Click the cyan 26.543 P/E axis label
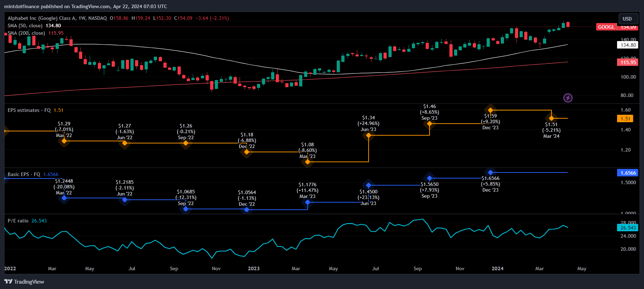Image resolution: width=644 pixels, height=289 pixels. [x=628, y=228]
